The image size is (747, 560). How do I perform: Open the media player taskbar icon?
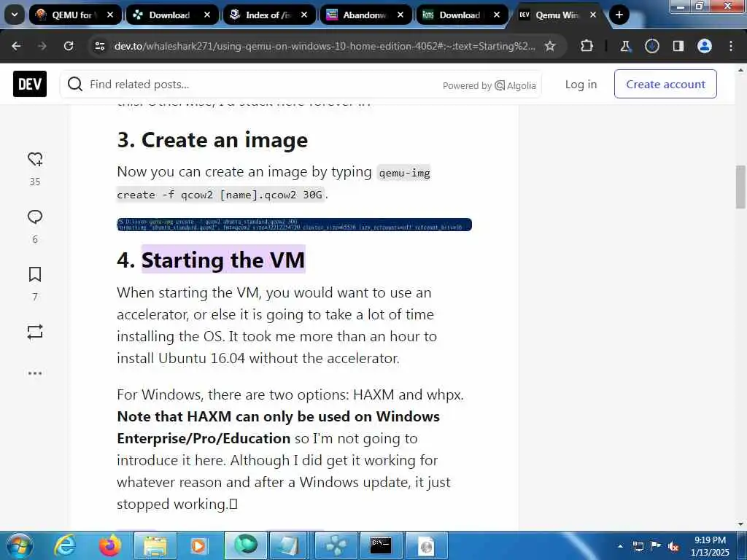coord(198,545)
